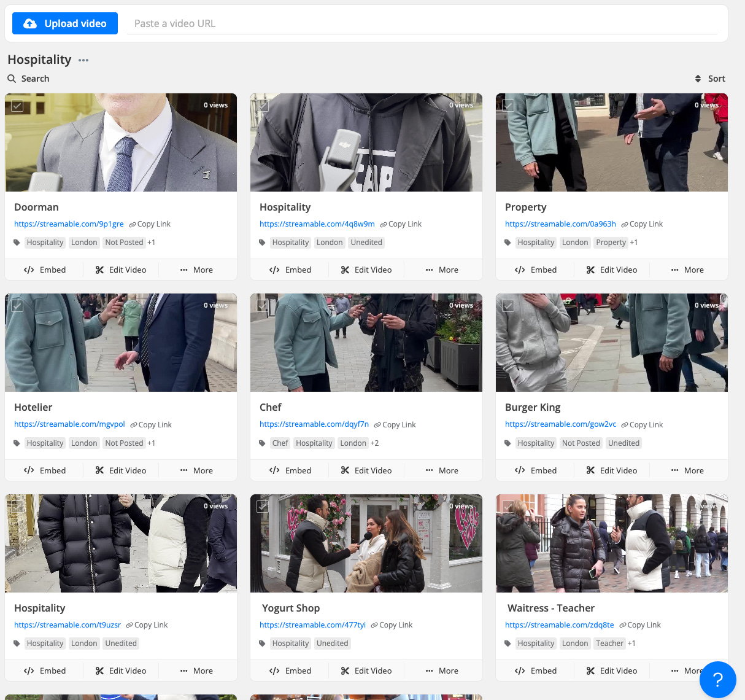Open the Sort dropdown
The height and width of the screenshot is (700, 745).
(710, 79)
